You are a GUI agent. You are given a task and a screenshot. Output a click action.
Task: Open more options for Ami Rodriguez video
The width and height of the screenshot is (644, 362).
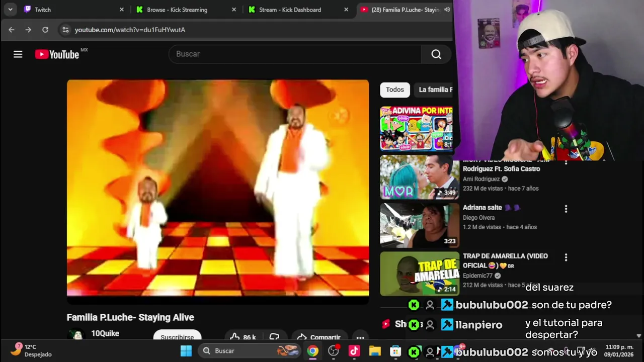566,162
